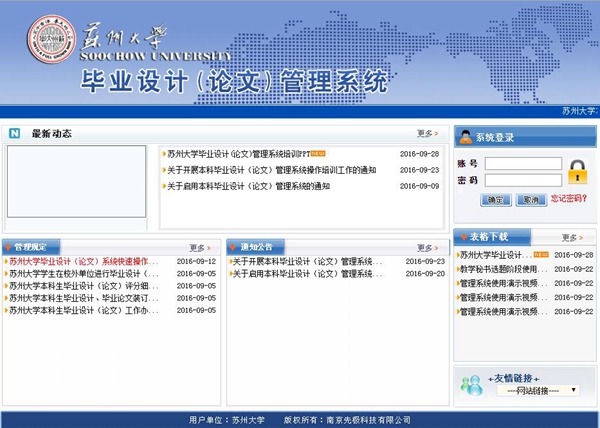Screen dimensions: 600x428
Task: Click the 确定 login button
Action: (x=496, y=200)
